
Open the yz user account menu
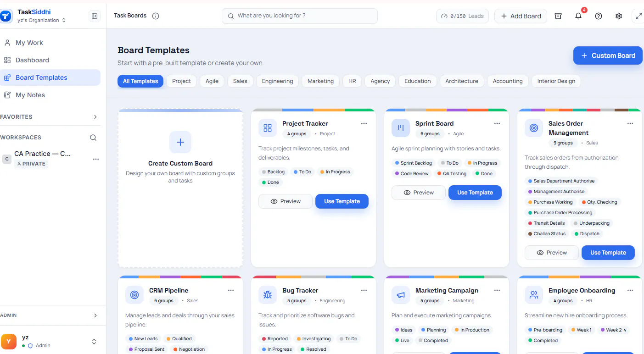(x=50, y=341)
